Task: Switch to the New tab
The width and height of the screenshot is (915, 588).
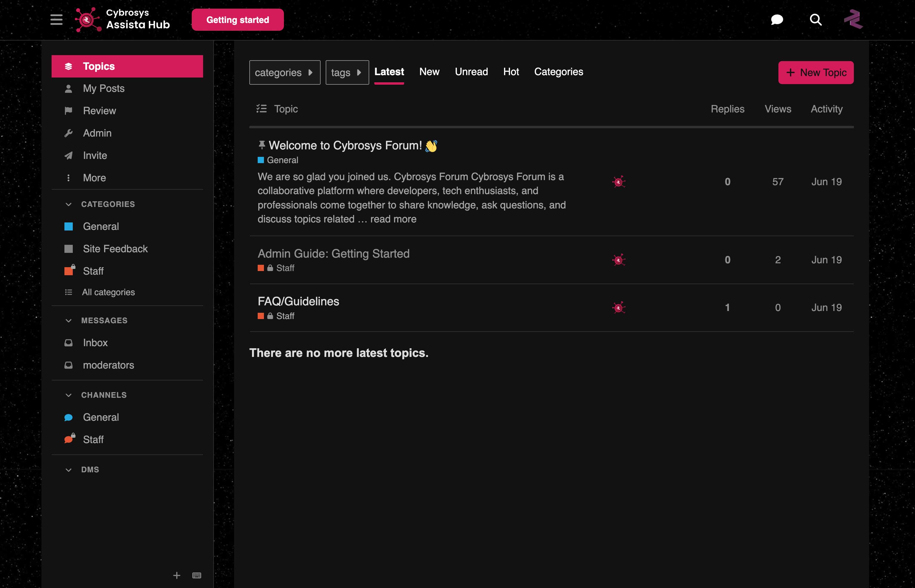Action: point(429,72)
